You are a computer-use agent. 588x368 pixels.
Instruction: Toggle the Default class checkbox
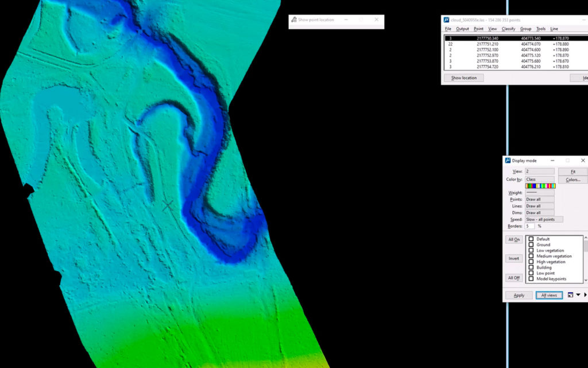click(x=531, y=239)
